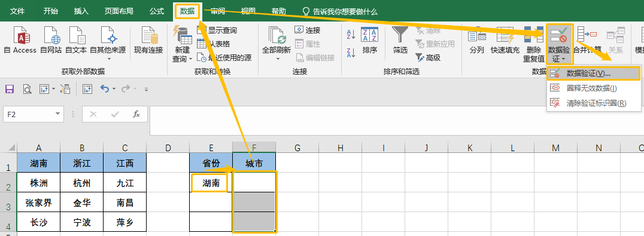
Task: Open the 最近使用的源 recent sources list
Action: tap(224, 58)
